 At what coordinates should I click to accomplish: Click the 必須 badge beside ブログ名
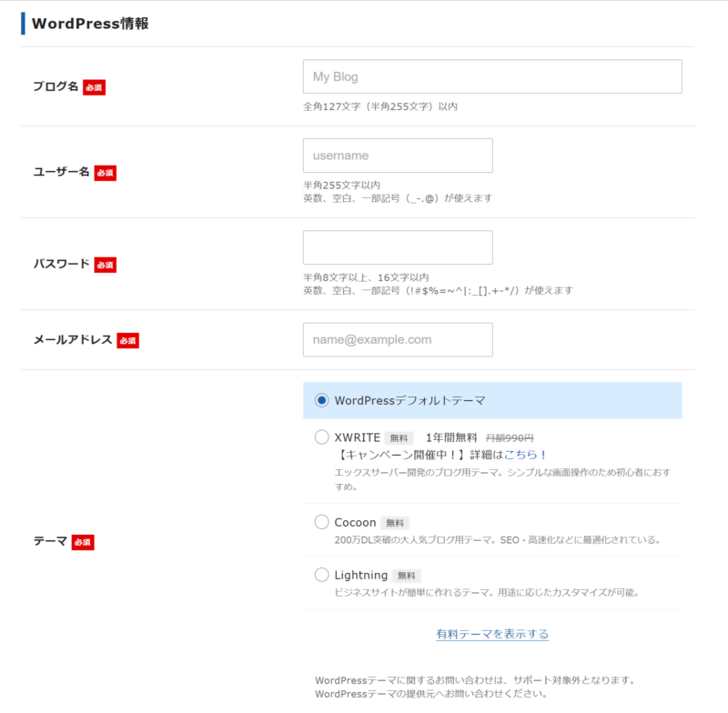point(95,87)
